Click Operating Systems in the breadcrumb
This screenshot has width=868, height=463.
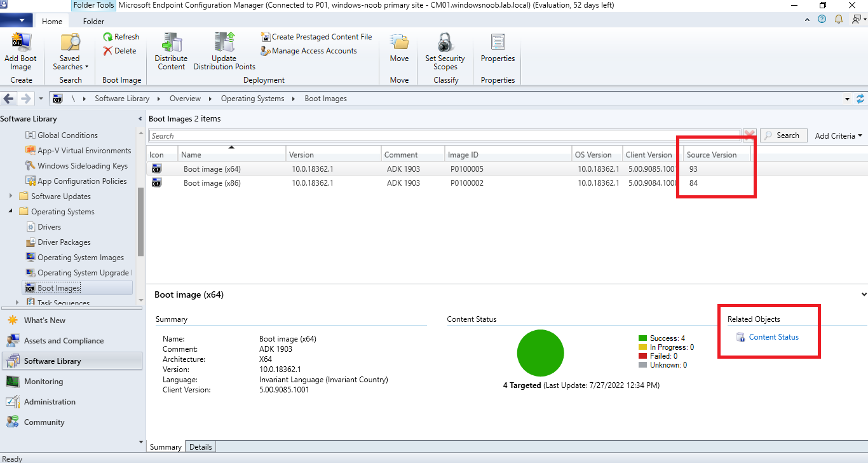click(252, 99)
